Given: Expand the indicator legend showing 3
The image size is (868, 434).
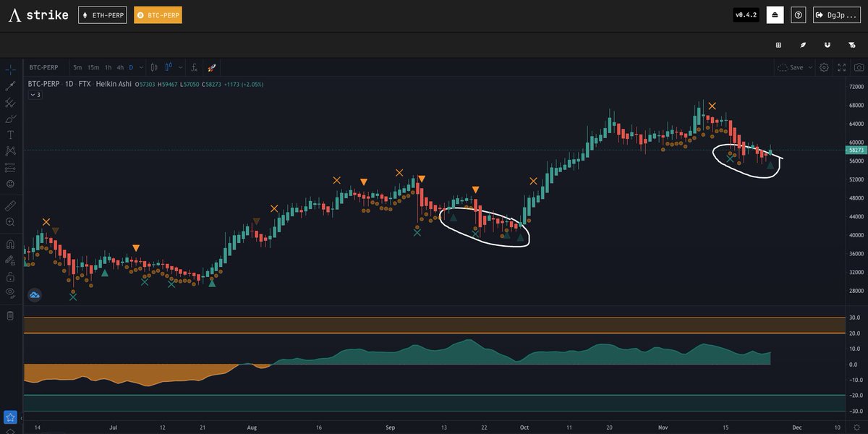Looking at the screenshot, I should pos(35,95).
